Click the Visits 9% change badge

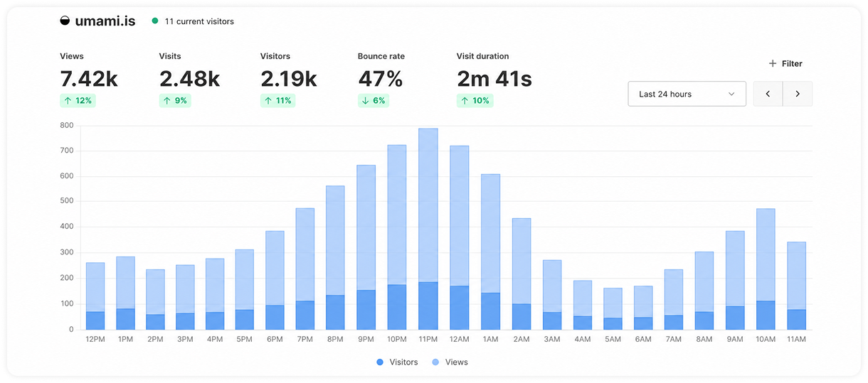tap(175, 101)
